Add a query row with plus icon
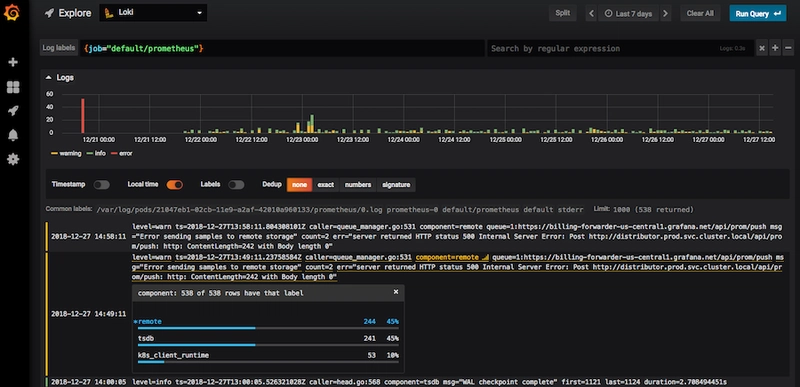 point(775,48)
